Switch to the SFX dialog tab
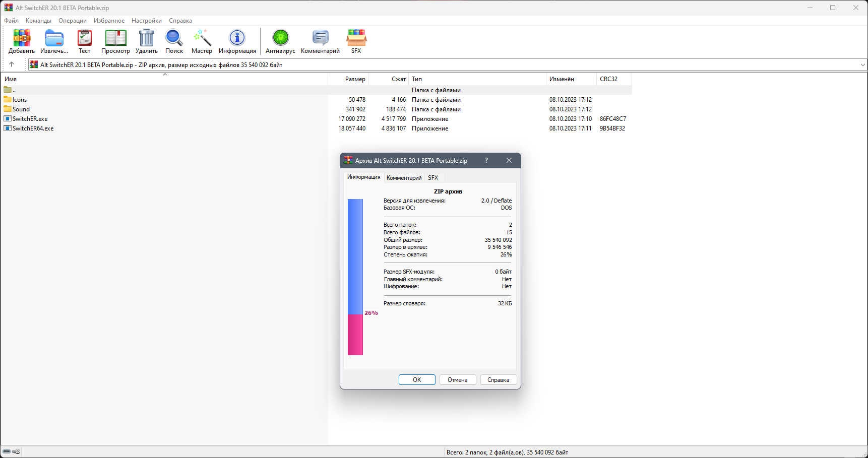The height and width of the screenshot is (458, 868). point(432,177)
